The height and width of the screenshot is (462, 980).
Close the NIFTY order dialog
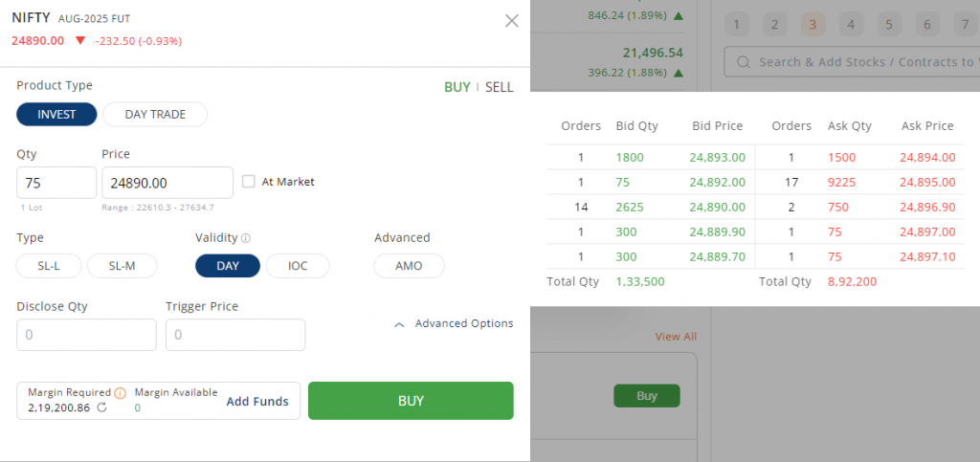(512, 21)
